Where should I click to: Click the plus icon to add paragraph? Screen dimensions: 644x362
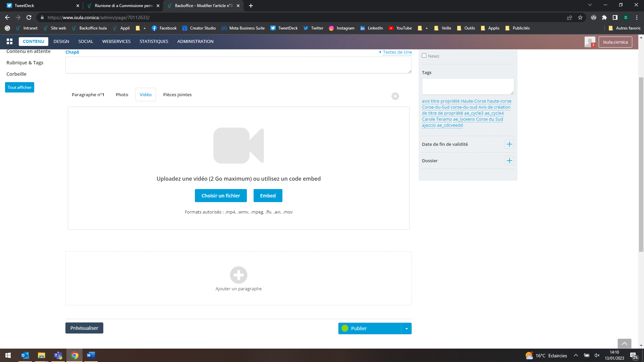pyautogui.click(x=238, y=275)
